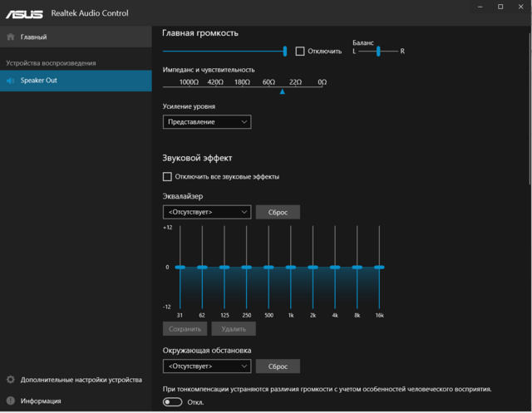The width and height of the screenshot is (532, 413).
Task: Click the home icon beside Главный
Action: pos(10,37)
